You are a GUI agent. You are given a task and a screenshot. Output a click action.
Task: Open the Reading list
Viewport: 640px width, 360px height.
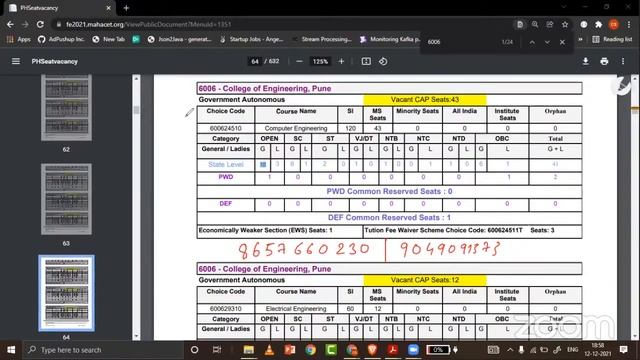point(612,40)
